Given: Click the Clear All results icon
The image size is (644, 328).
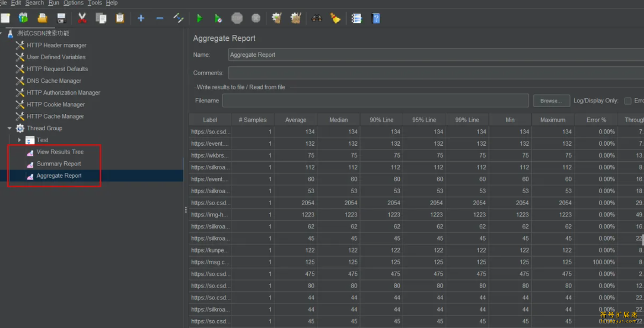Looking at the screenshot, I should click(x=296, y=18).
